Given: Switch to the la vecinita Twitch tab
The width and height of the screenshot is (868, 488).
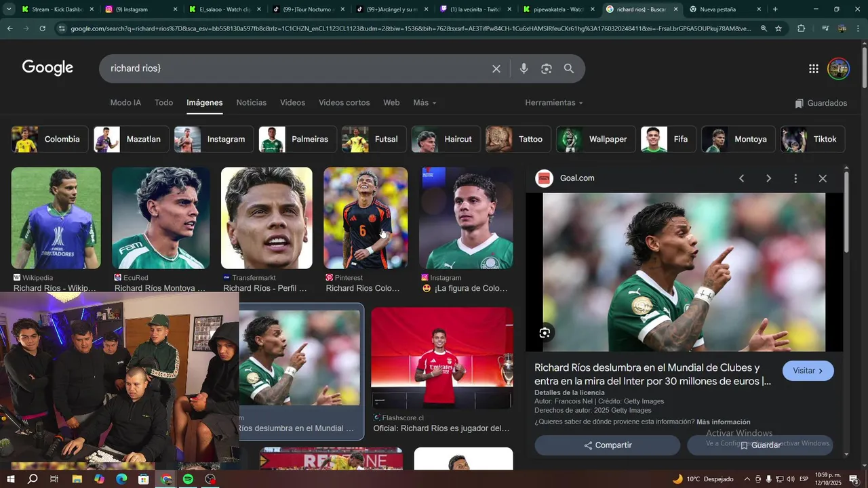Looking at the screenshot, I should 475,9.
